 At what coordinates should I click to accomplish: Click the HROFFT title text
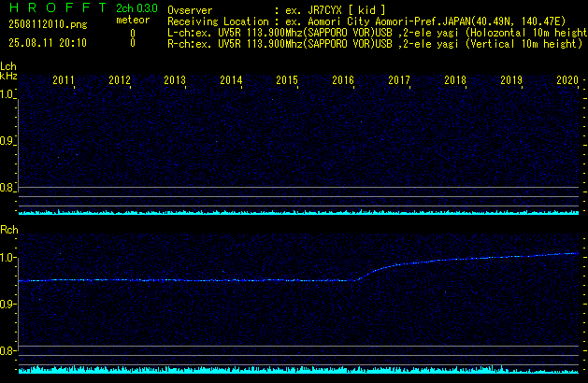pos(58,7)
